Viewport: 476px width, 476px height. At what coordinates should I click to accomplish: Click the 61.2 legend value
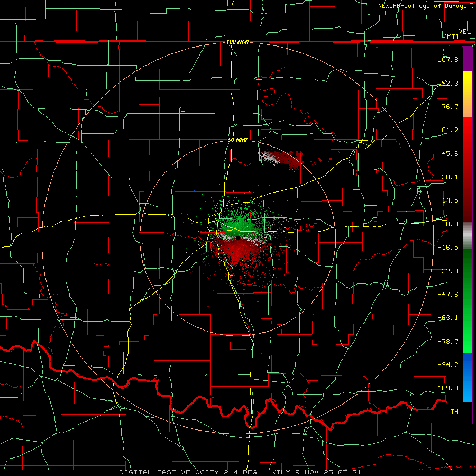(450, 130)
